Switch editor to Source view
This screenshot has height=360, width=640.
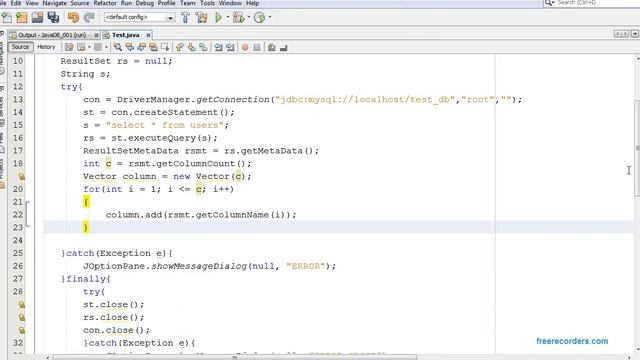(x=20, y=47)
